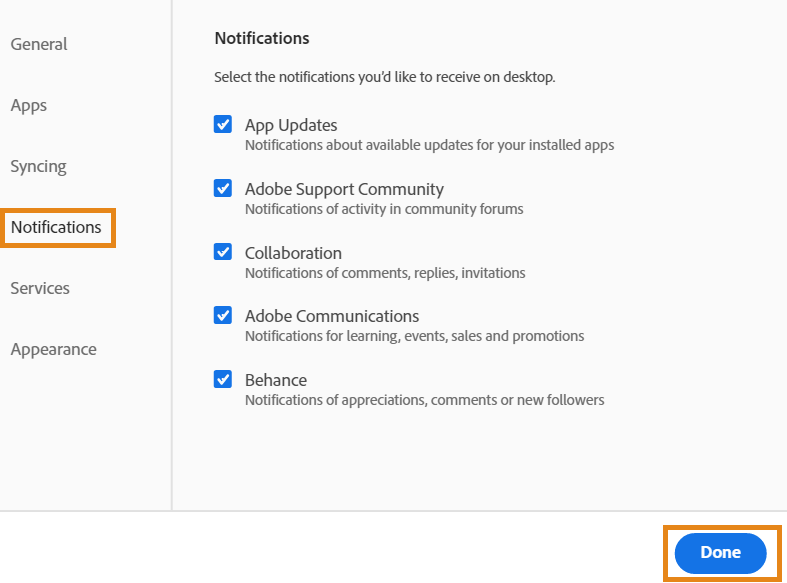Go to Syncing preferences

[x=38, y=166]
